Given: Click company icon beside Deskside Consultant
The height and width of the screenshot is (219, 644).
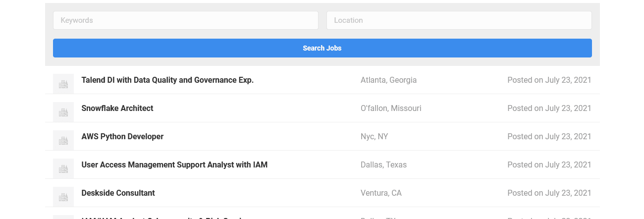Looking at the screenshot, I should 63,197.
